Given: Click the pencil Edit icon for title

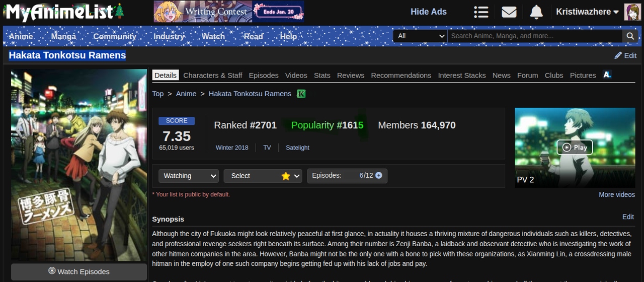Looking at the screenshot, I should pos(625,55).
